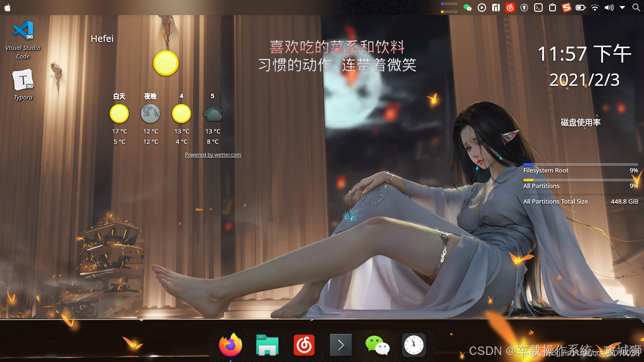This screenshot has height=362, width=644.
Task: Click the Sogou input method icon
Action: (566, 8)
